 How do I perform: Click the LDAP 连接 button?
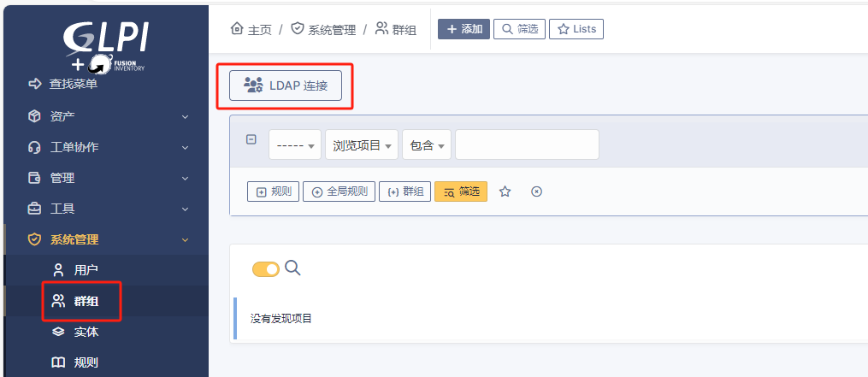tap(286, 85)
